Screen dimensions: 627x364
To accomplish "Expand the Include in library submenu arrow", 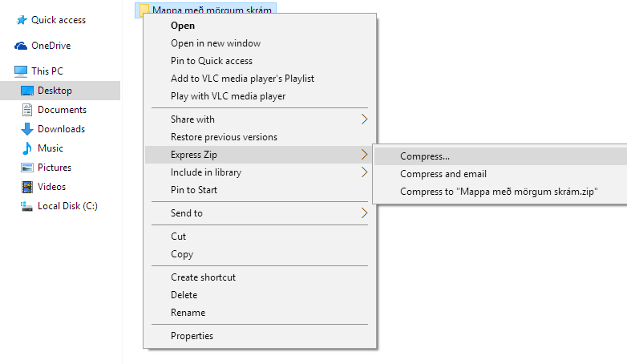I will 364,172.
